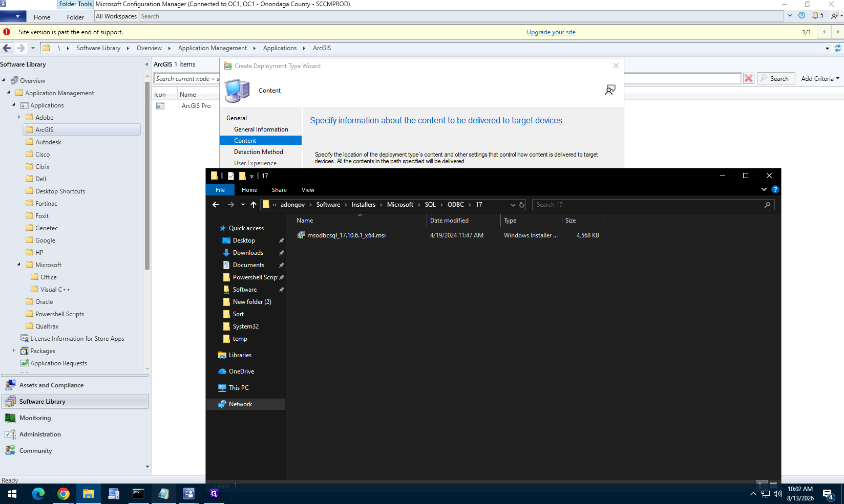
Task: Open action center notifications in system tray
Action: click(829, 494)
